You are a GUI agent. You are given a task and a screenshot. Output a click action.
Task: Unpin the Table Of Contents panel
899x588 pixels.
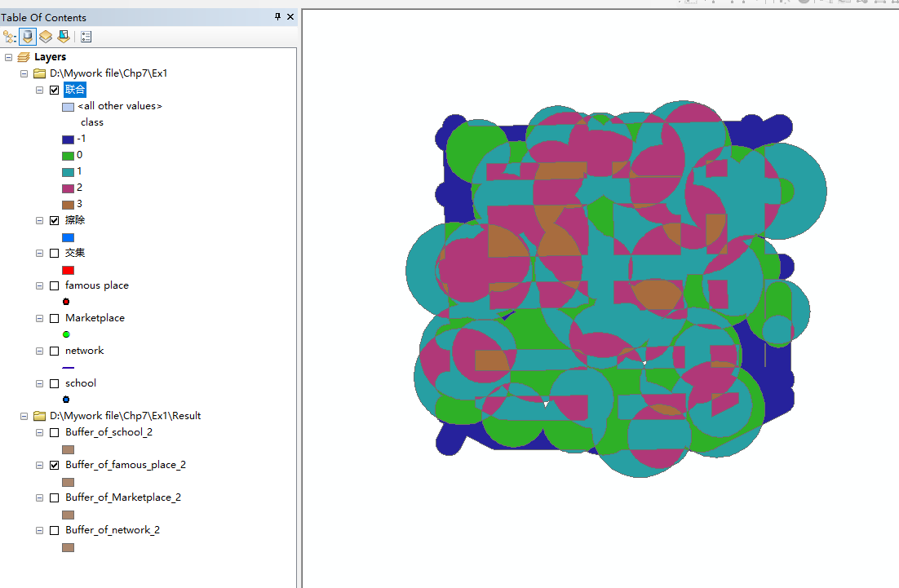pyautogui.click(x=278, y=17)
